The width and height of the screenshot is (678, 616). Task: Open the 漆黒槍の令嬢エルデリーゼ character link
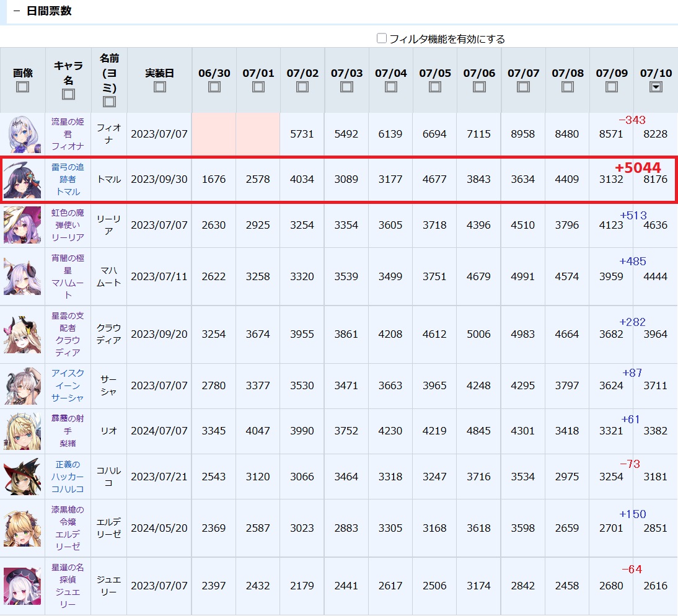pyautogui.click(x=68, y=528)
